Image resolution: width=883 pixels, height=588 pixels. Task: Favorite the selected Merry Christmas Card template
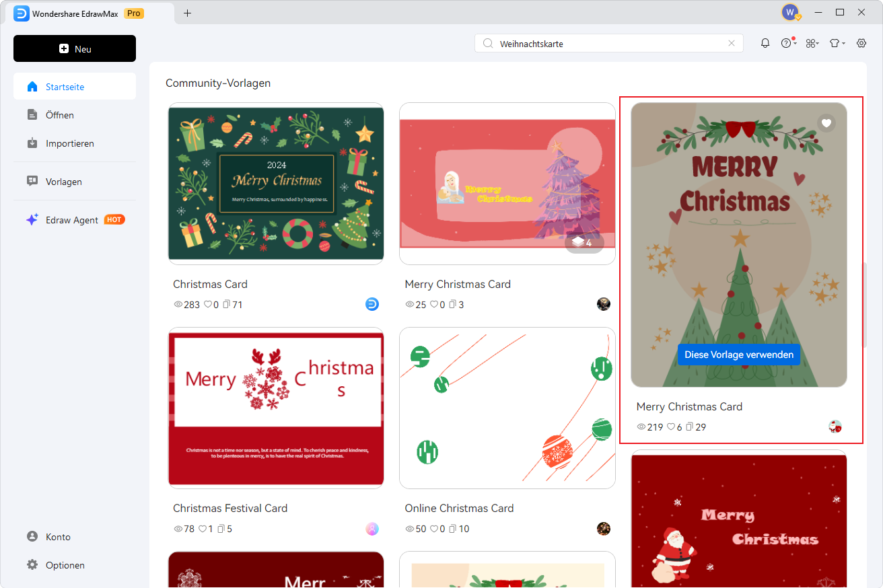coord(826,123)
